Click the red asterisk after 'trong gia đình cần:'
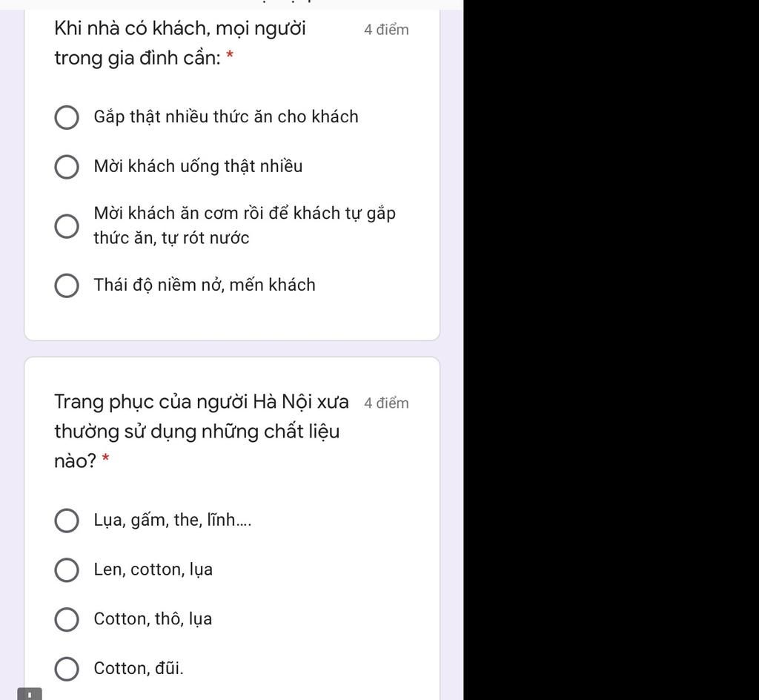The image size is (759, 700). (230, 55)
